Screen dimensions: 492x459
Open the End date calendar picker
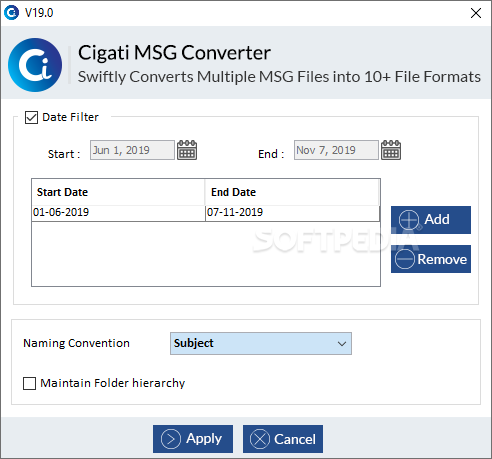pyautogui.click(x=391, y=150)
